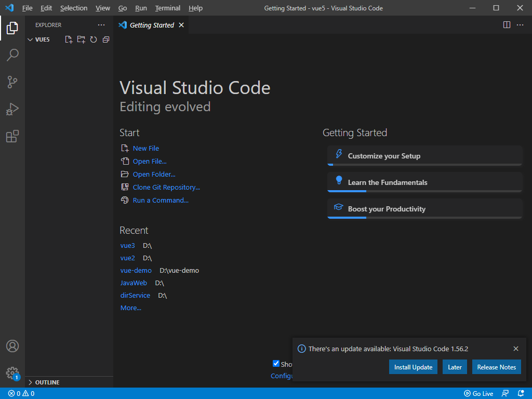Click the Open Folder icon
This screenshot has width=532, height=399.
(x=125, y=175)
